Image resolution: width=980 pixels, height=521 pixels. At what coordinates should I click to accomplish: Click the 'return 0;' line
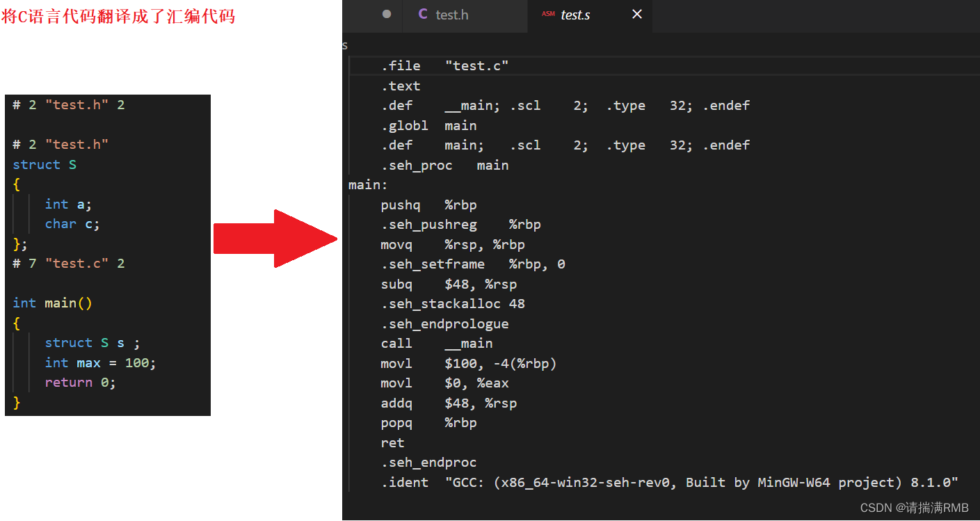81,383
